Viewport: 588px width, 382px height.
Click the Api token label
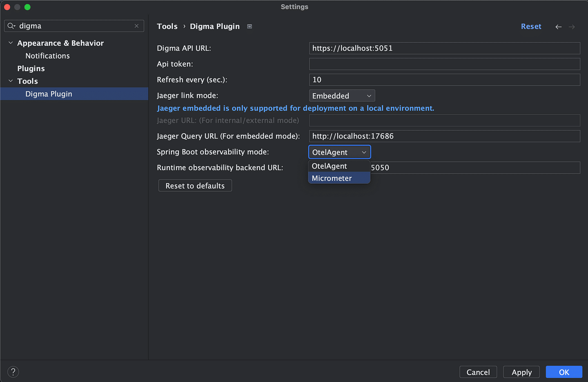tap(175, 64)
